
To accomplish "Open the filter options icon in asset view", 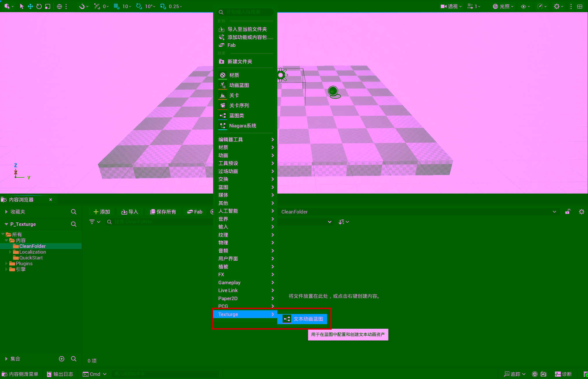I will [x=95, y=222].
